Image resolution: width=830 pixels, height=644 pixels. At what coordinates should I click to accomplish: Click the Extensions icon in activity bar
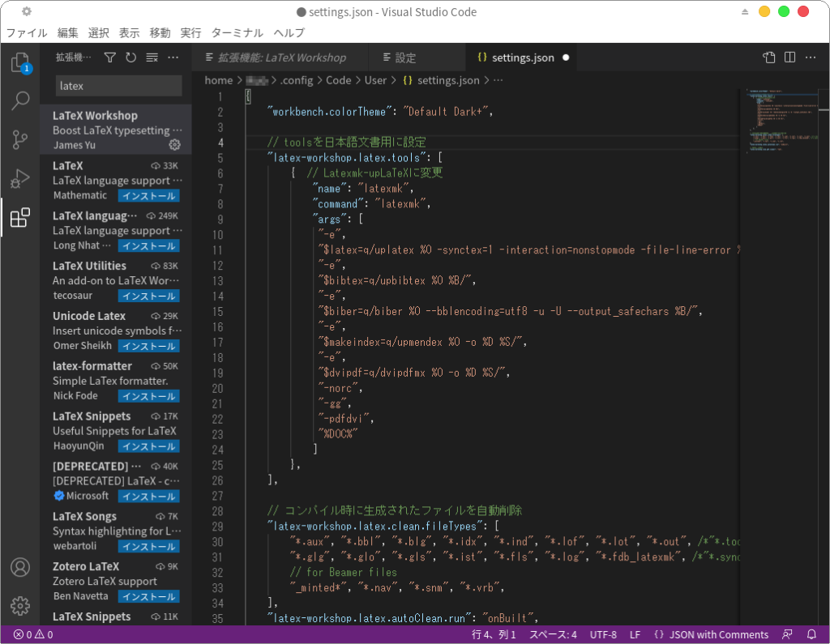pos(20,217)
